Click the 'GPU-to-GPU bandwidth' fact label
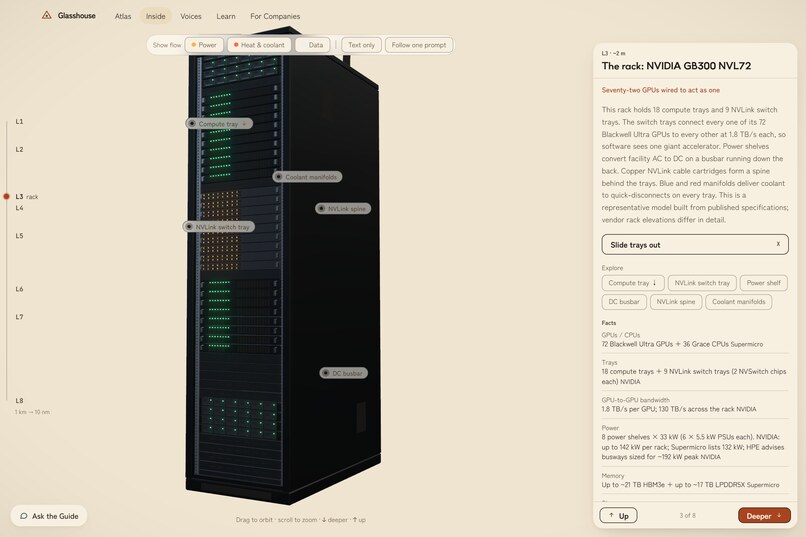Image resolution: width=806 pixels, height=537 pixels. [635, 400]
